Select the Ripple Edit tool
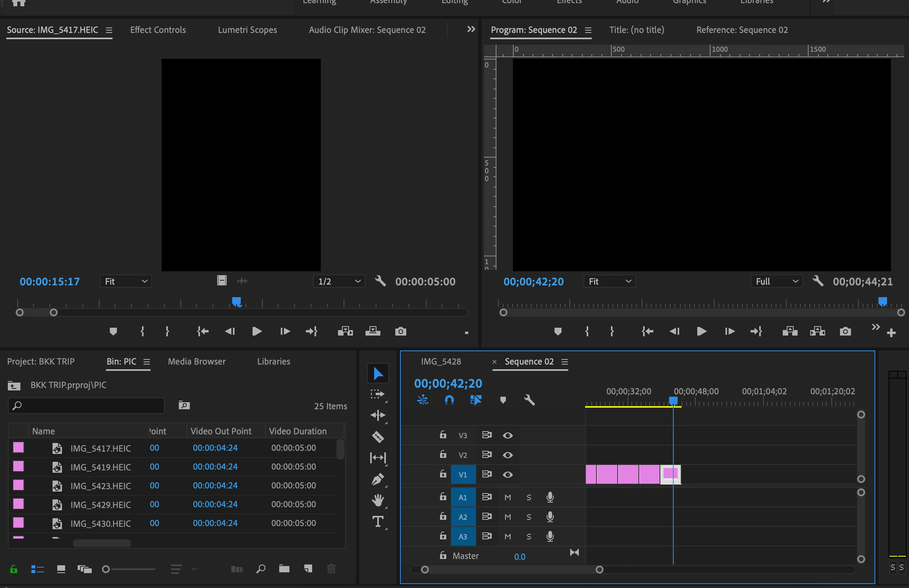Screen dimensions: 909x588 378,415
